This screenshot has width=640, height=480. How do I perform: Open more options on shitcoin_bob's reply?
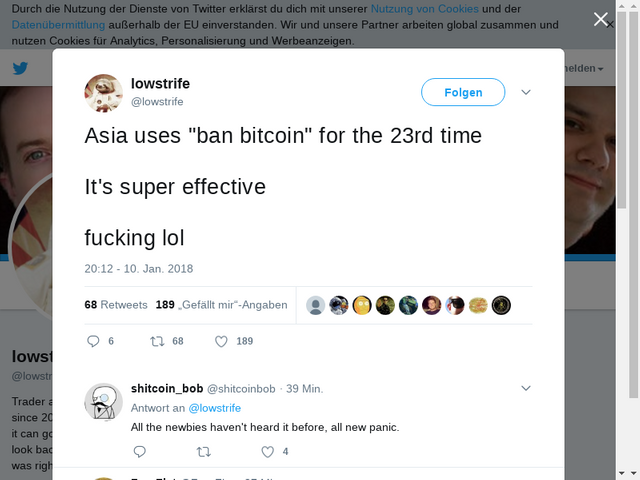pos(526,388)
